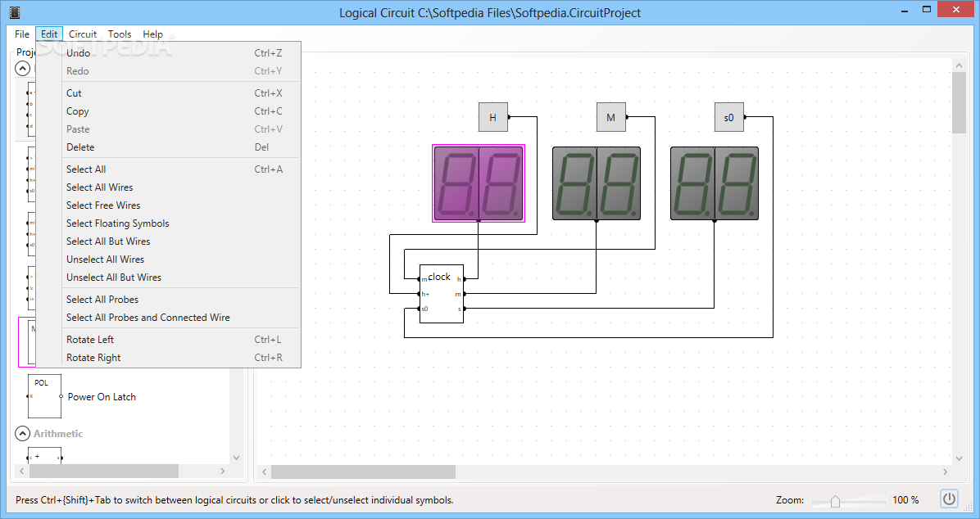This screenshot has height=519, width=980.
Task: Adjust the Zoom slider handle
Action: point(835,501)
